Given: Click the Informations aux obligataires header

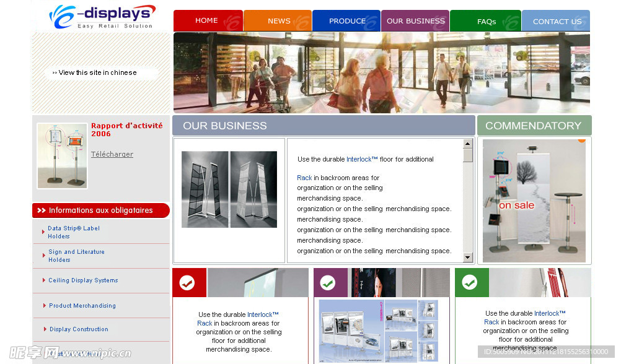Looking at the screenshot, I should [x=101, y=210].
